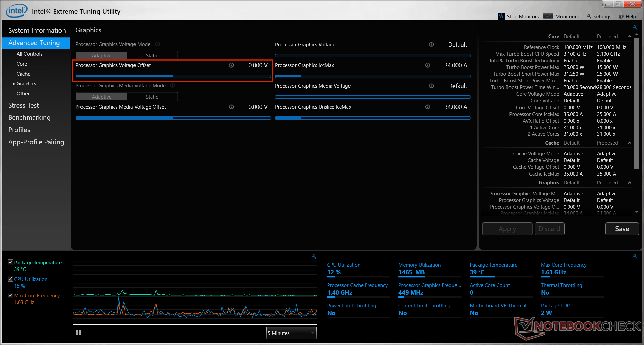The image size is (644, 345).
Task: Open Advanced Tuning section
Action: [x=36, y=43]
